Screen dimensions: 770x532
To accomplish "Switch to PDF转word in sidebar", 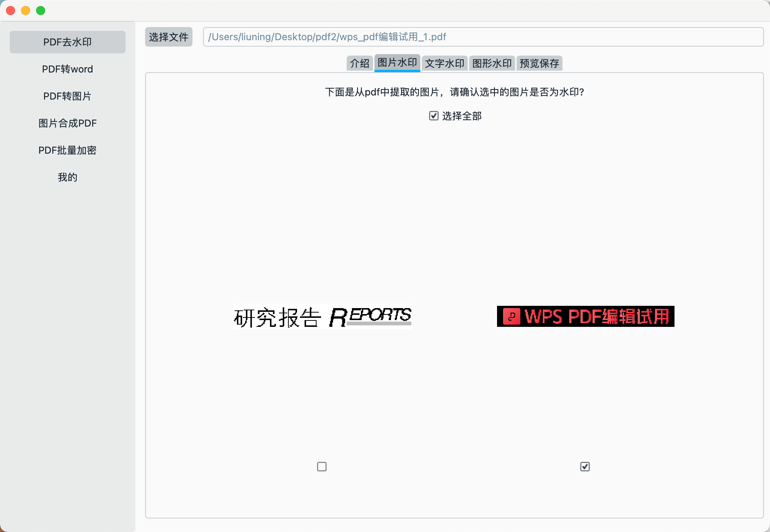I will (68, 69).
